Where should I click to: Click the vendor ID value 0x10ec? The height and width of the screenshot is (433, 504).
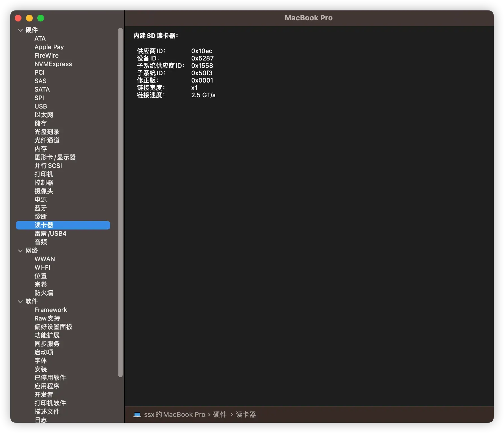click(x=202, y=51)
